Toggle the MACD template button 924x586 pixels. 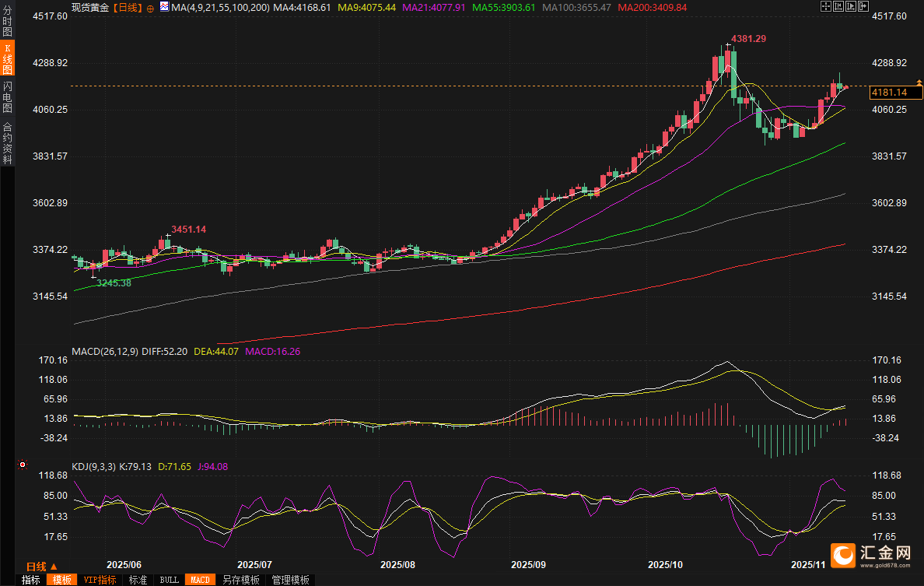pos(200,580)
